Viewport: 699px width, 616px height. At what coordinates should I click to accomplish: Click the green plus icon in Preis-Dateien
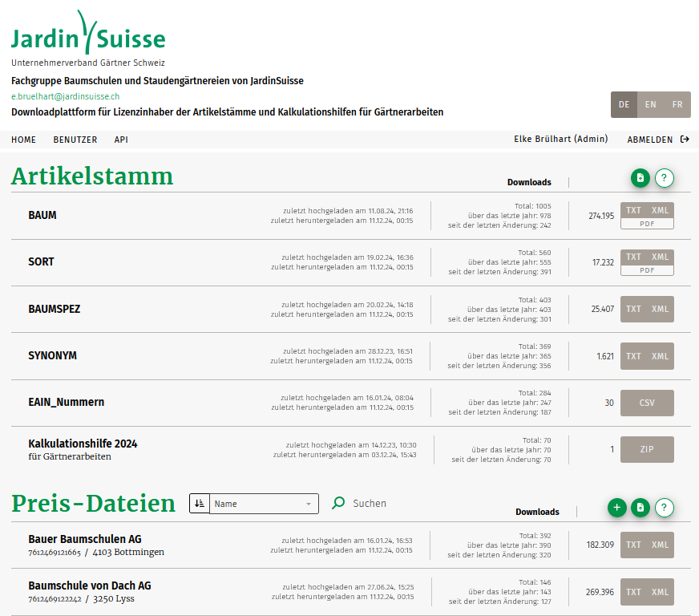(x=617, y=508)
